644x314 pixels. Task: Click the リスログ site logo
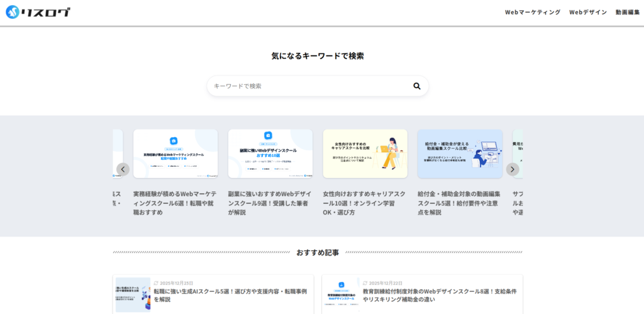(38, 12)
